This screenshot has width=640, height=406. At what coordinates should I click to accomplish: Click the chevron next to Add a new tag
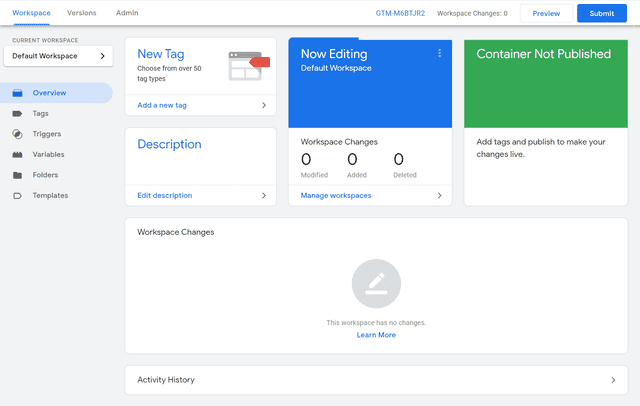coord(264,105)
